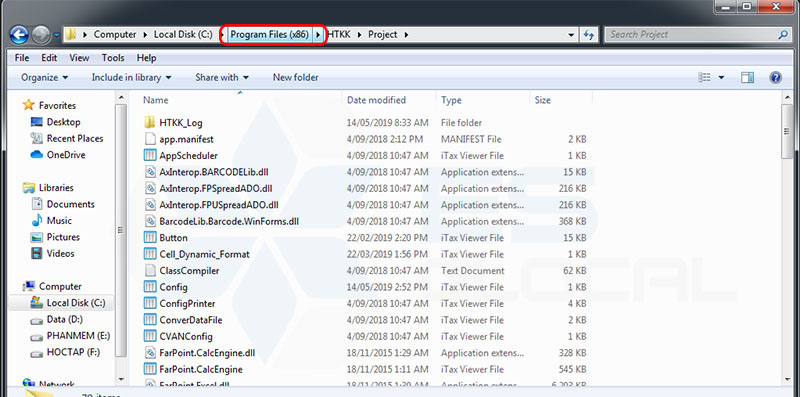The image size is (800, 397).
Task: Open the PHANMEM (E:) drive
Action: tap(78, 336)
